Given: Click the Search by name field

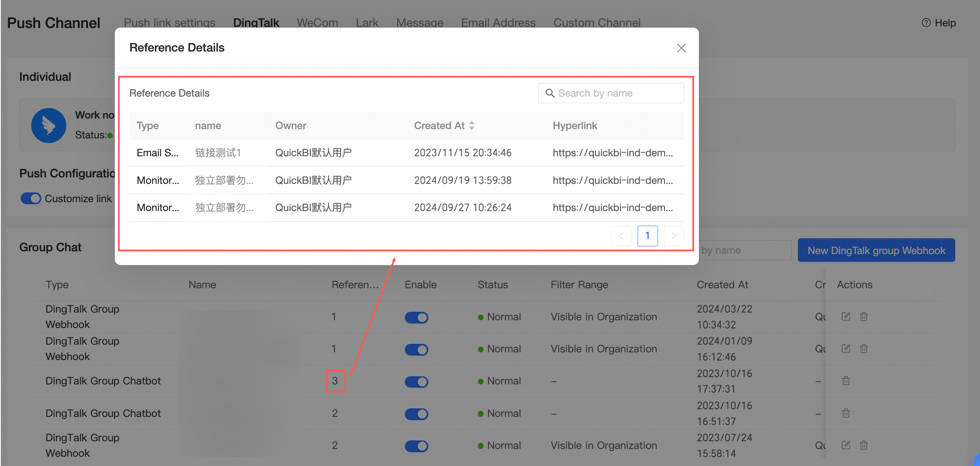Looking at the screenshot, I should point(611,93).
